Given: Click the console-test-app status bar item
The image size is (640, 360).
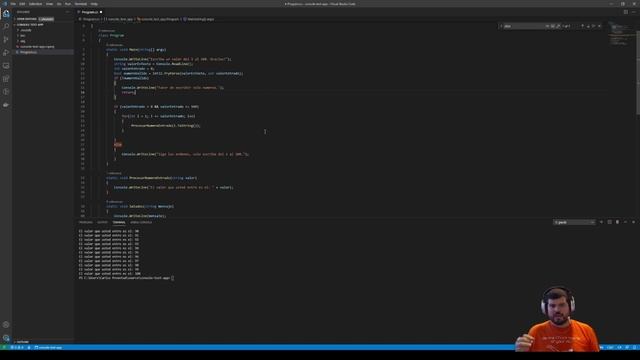Looking at the screenshot, I should click(x=48, y=347).
